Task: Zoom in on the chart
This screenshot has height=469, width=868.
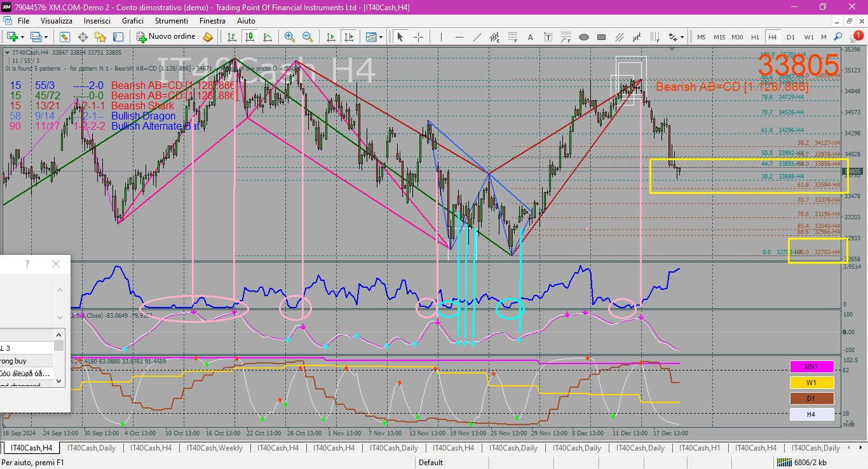Action: (x=290, y=37)
